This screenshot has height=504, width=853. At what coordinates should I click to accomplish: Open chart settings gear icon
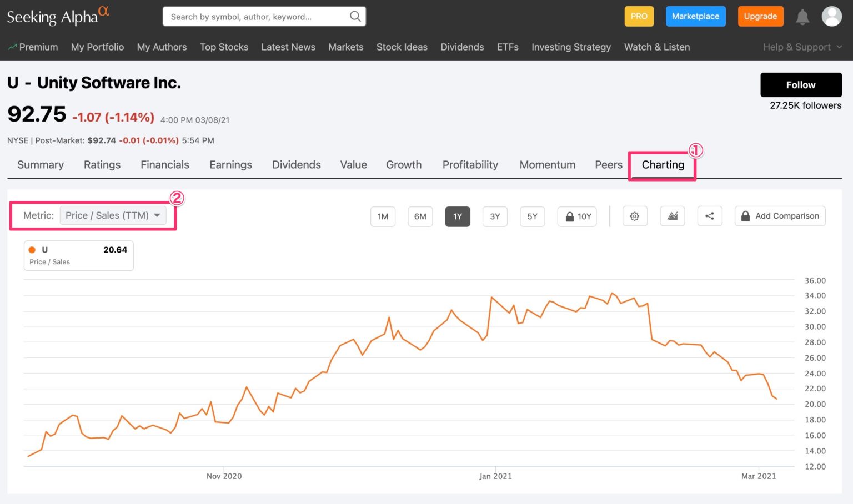pos(635,216)
